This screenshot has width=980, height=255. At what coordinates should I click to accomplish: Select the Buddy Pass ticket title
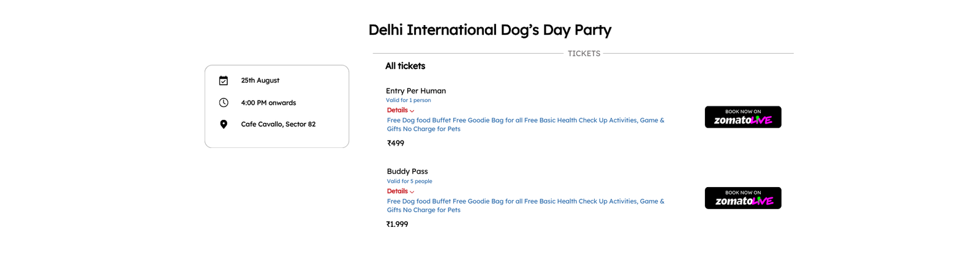[x=407, y=171]
